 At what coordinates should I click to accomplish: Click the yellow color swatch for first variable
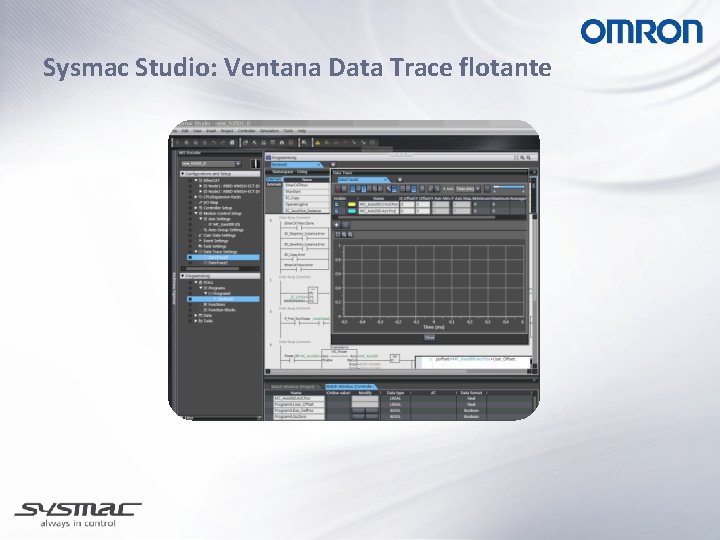point(352,204)
